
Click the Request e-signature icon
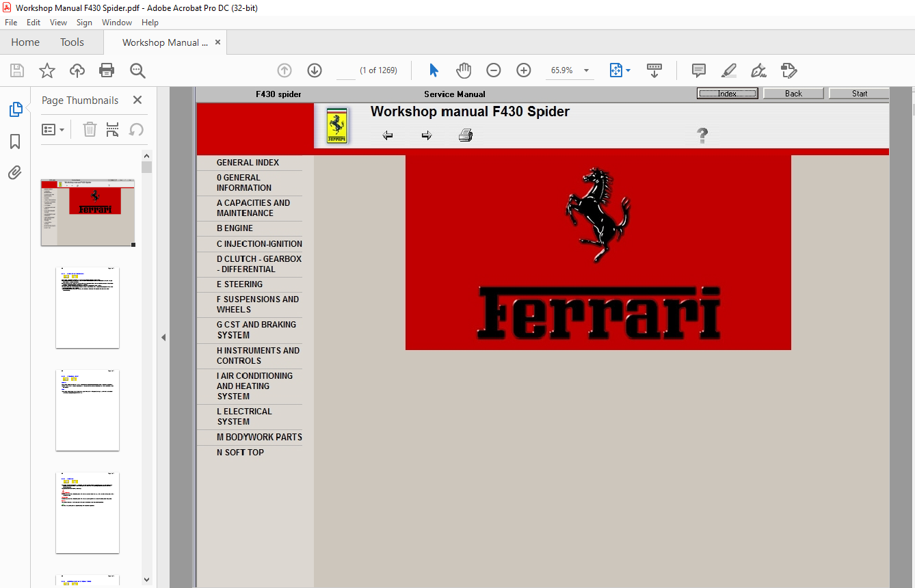tap(788, 70)
